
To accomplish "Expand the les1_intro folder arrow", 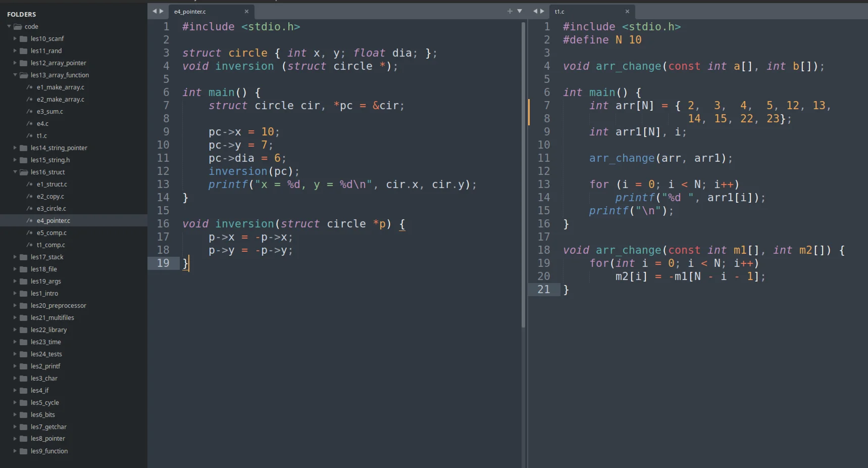I will pos(15,294).
